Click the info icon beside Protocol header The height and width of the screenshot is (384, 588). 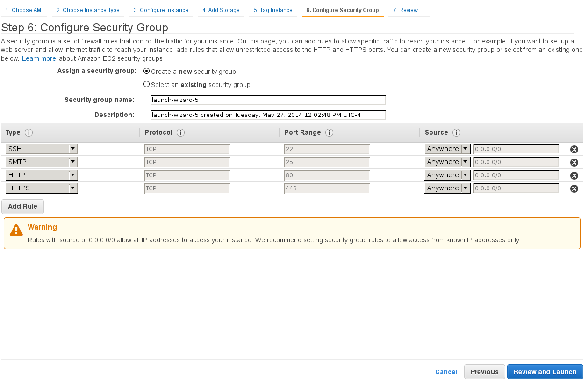coord(180,133)
